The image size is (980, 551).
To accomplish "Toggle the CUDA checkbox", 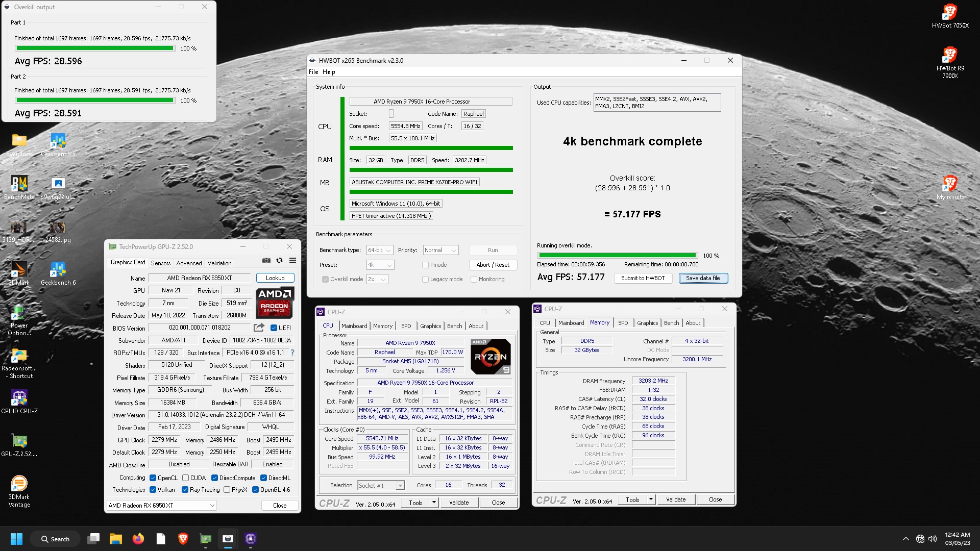I will (186, 478).
